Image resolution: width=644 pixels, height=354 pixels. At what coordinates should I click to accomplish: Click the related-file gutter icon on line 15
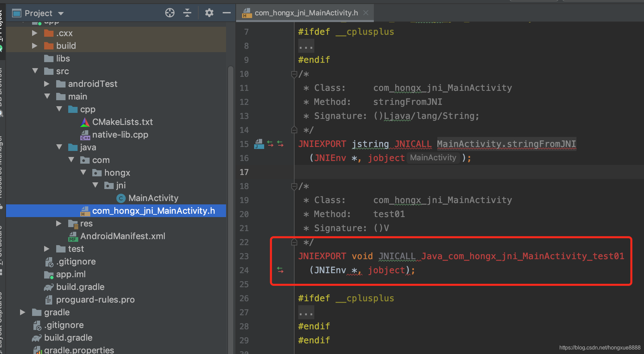[259, 144]
